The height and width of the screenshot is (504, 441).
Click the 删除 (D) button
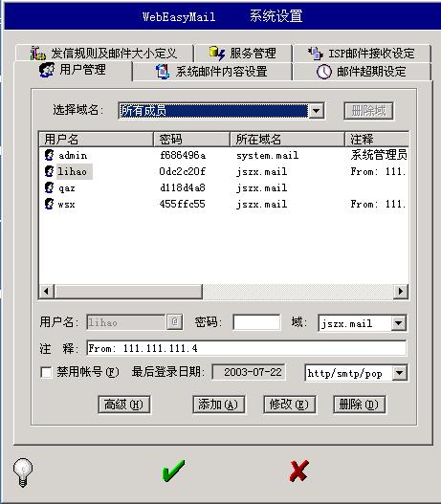coord(360,405)
